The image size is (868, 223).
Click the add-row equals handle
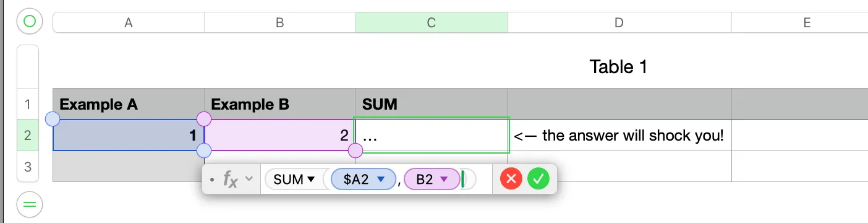tap(29, 204)
